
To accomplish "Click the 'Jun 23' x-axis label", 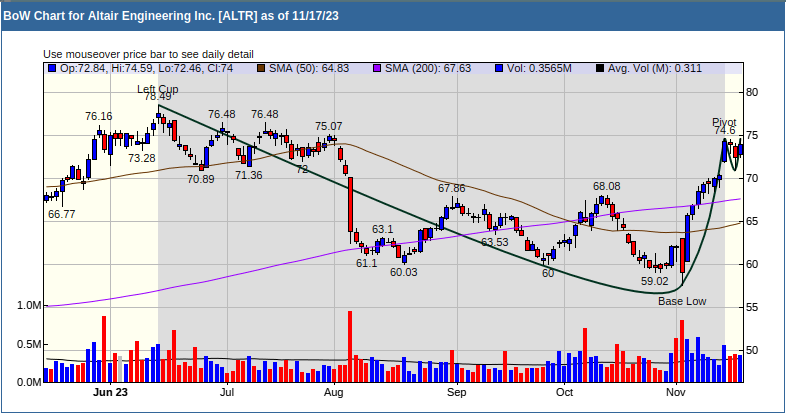I will coord(110,392).
